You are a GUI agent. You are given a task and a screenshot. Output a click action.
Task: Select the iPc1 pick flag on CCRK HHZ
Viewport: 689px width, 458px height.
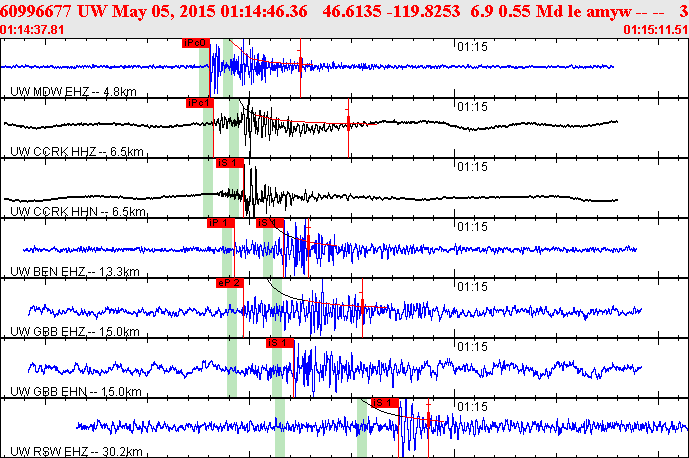point(199,103)
